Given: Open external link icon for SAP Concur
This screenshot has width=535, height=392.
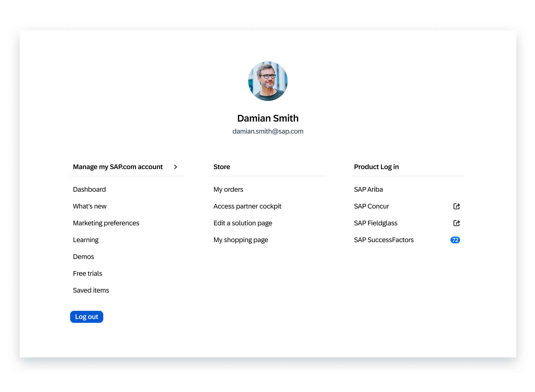Looking at the screenshot, I should (456, 206).
